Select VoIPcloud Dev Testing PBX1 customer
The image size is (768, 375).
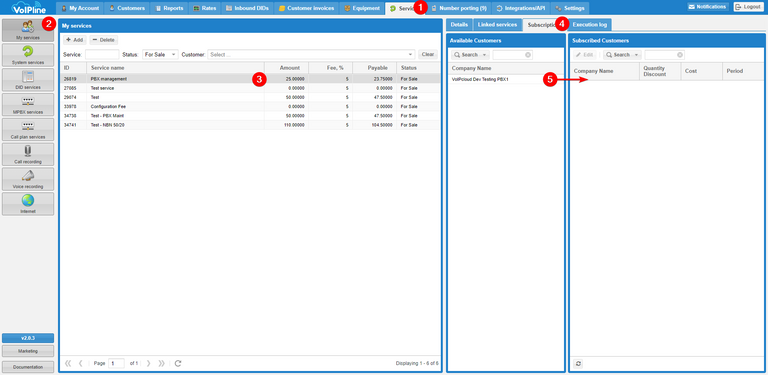[505, 79]
